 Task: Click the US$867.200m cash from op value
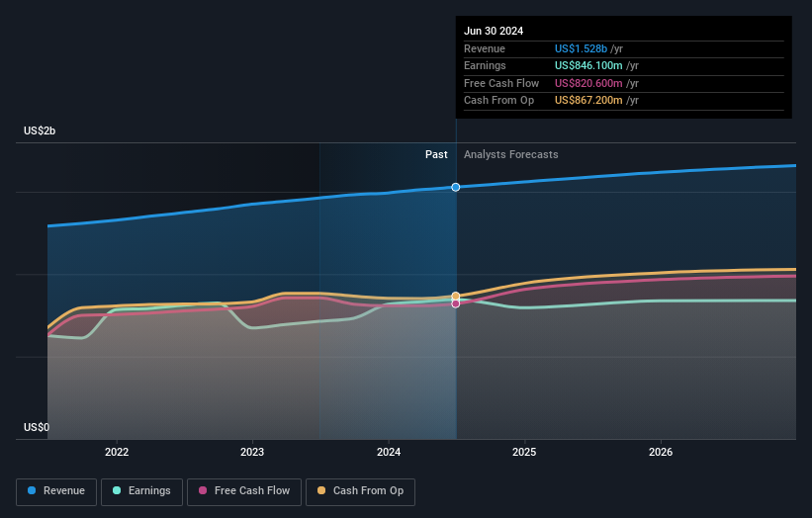click(x=588, y=101)
